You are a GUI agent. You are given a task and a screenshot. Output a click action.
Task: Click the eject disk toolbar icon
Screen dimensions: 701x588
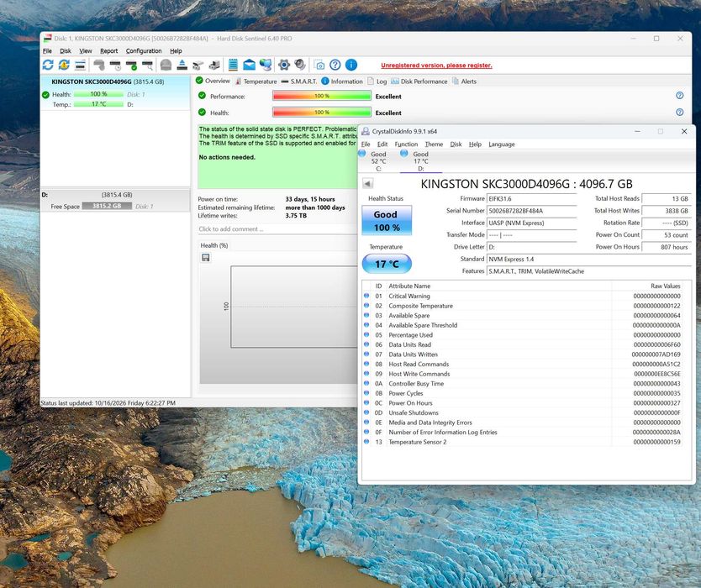[x=182, y=66]
